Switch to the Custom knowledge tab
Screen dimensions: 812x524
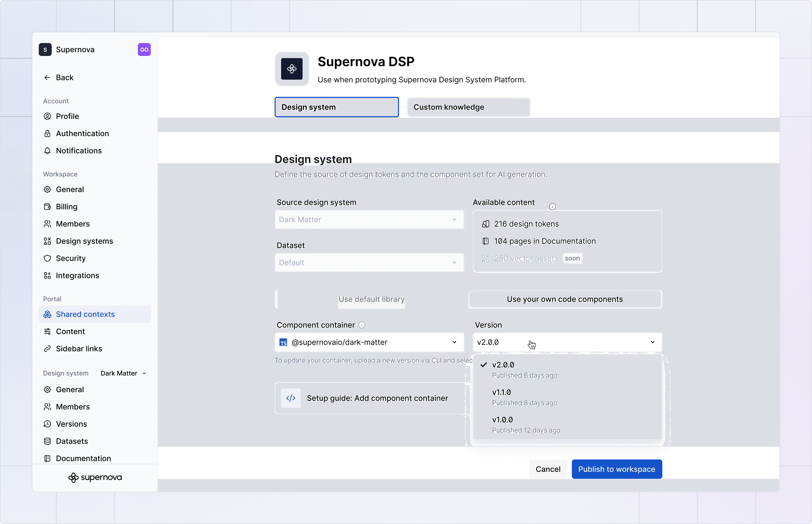tap(468, 107)
